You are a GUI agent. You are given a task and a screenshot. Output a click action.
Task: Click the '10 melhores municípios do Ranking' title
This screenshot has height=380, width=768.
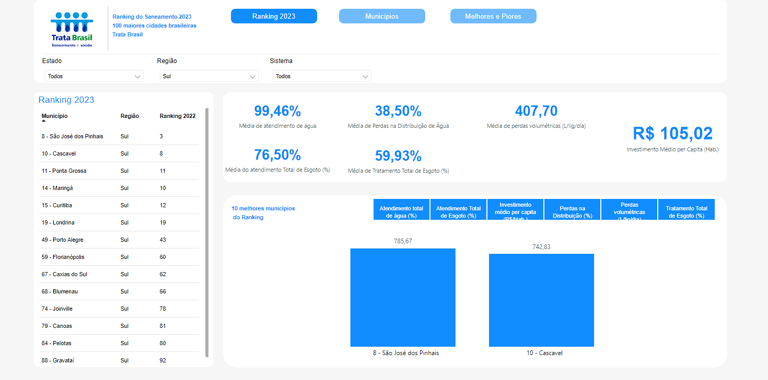tap(264, 213)
